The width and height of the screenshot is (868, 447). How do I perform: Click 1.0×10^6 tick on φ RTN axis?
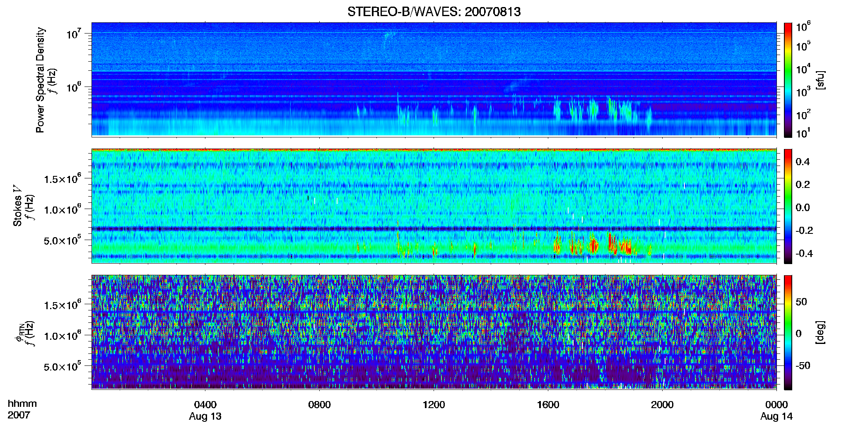(63, 335)
